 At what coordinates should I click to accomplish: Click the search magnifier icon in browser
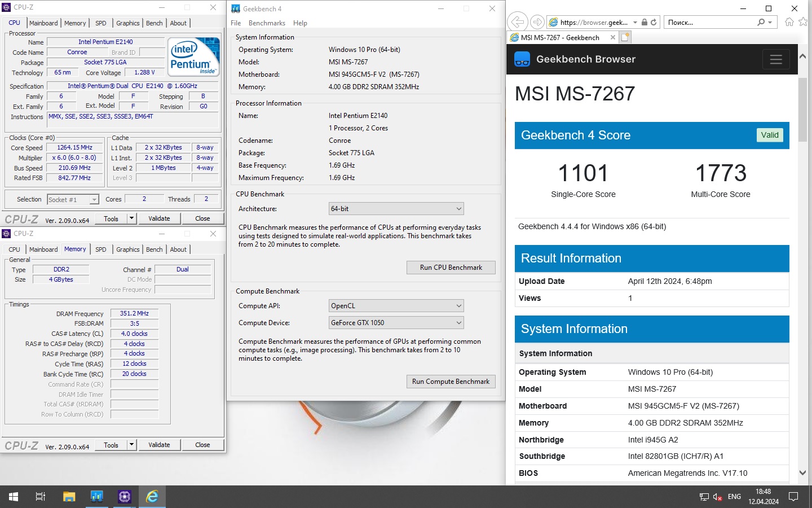(x=761, y=22)
